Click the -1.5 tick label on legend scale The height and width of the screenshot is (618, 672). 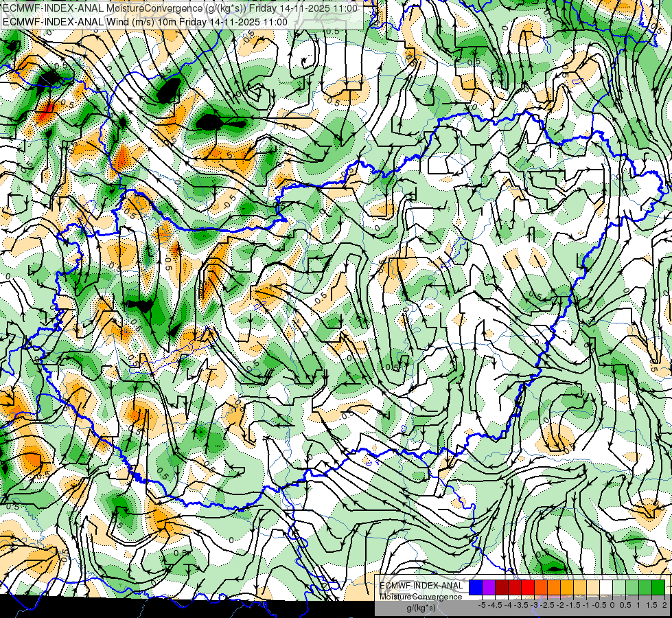573,605
